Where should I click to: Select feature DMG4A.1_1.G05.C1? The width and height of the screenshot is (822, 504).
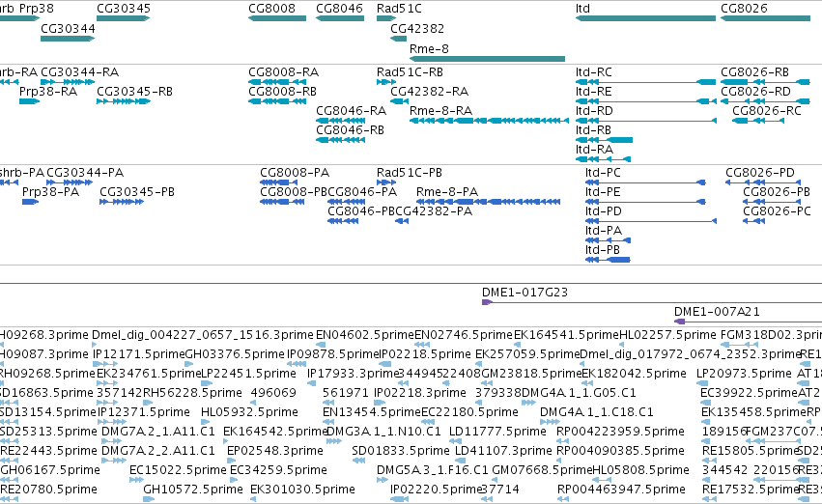pos(528,403)
